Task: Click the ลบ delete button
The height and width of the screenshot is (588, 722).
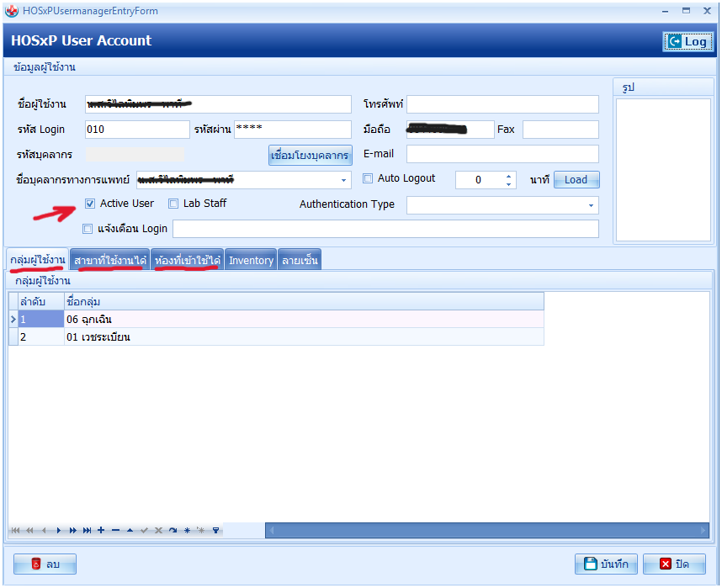Action: 45,564
